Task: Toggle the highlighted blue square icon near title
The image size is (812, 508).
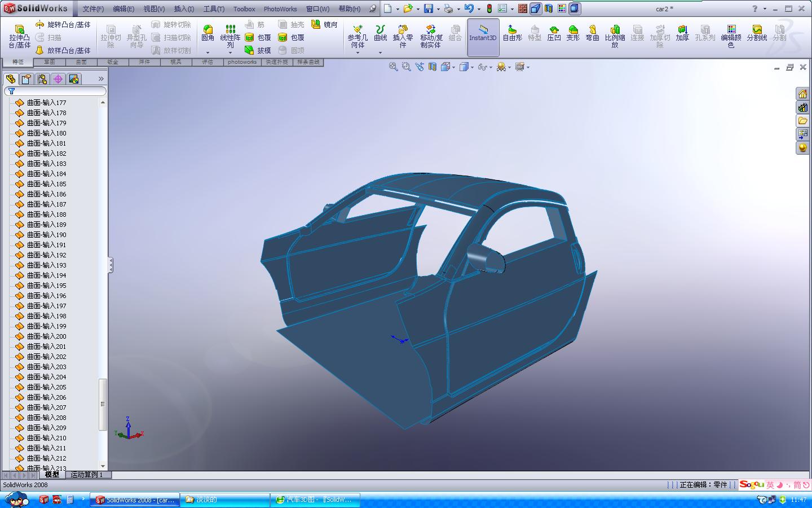Action: click(x=574, y=8)
